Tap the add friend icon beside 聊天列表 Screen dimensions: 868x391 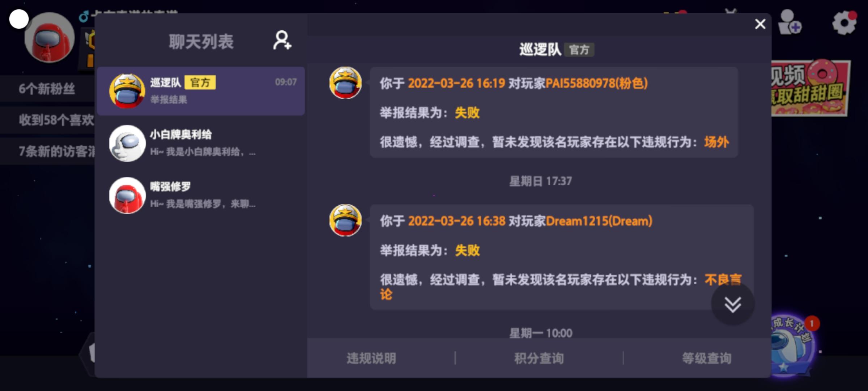(x=282, y=40)
